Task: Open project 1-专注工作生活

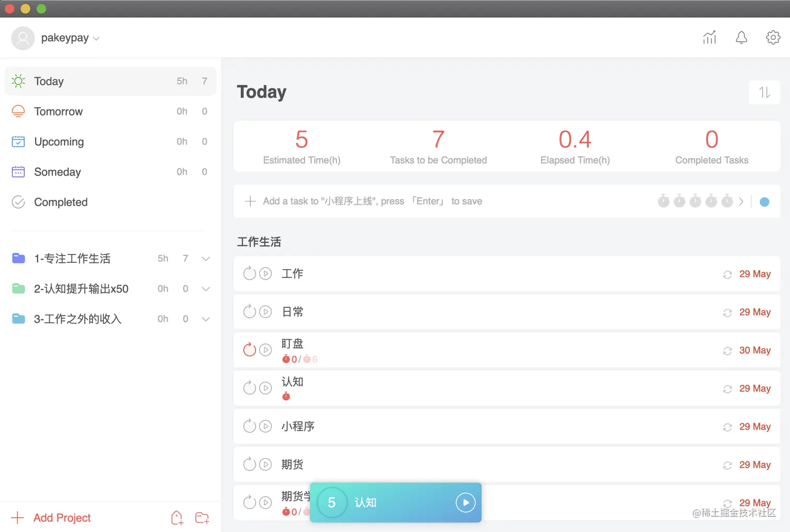Action: point(72,259)
